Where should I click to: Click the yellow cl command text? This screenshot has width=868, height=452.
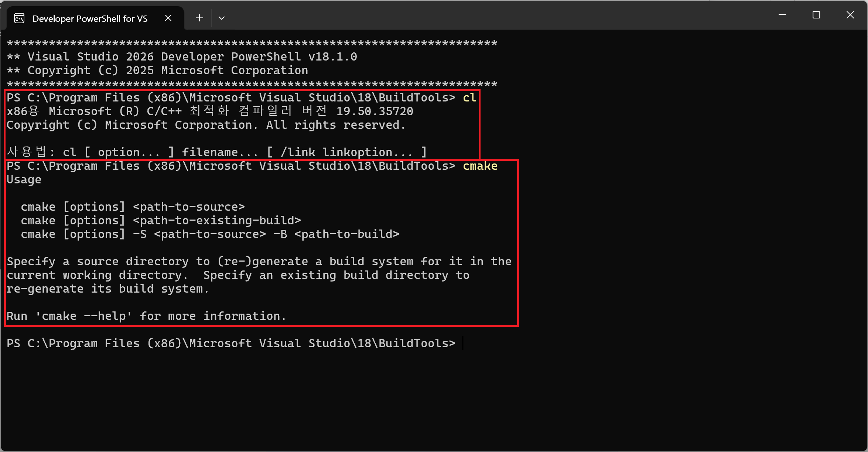click(x=469, y=97)
